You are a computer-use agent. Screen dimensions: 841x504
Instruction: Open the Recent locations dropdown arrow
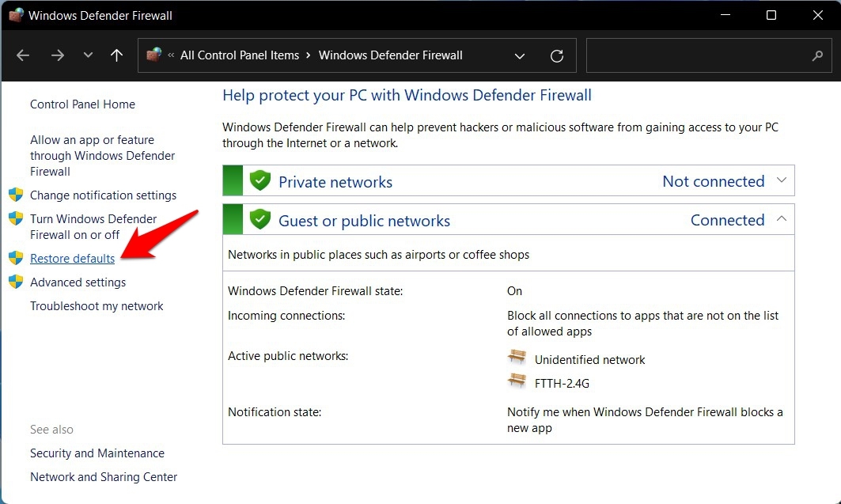(88, 55)
